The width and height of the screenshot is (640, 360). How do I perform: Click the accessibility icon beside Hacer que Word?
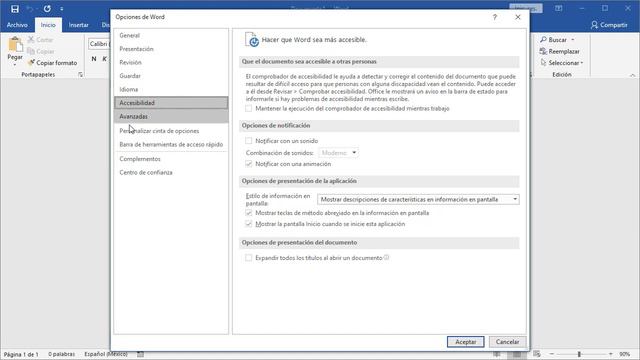tap(252, 40)
